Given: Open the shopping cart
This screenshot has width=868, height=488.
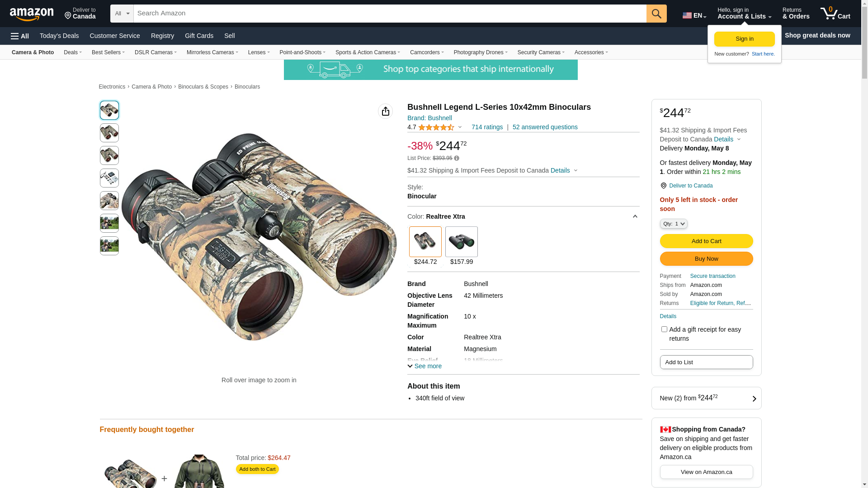Looking at the screenshot, I should (x=835, y=14).
